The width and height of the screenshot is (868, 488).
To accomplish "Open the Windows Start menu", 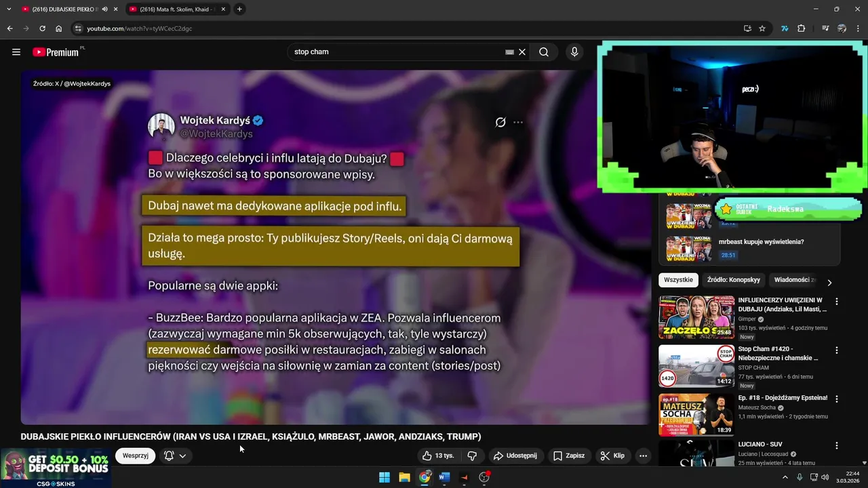I will (x=384, y=477).
